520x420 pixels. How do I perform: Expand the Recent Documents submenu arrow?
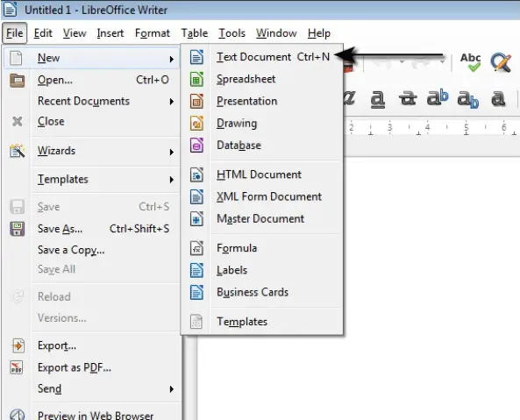tap(172, 102)
